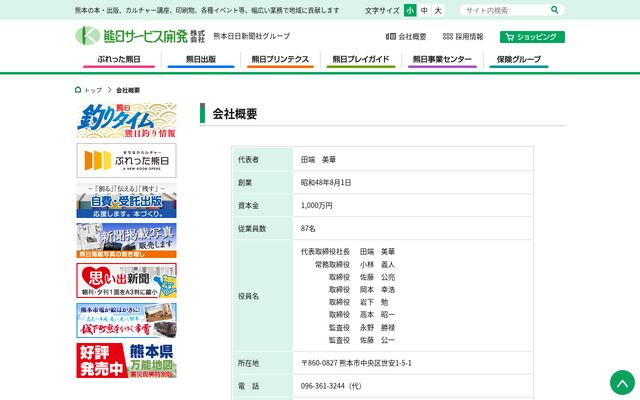
Task: Click the 会社概要 page heading
Action: 235,113
